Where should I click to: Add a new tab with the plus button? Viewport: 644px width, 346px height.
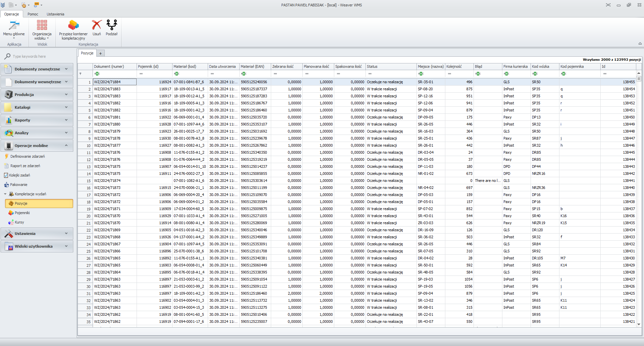pos(100,53)
